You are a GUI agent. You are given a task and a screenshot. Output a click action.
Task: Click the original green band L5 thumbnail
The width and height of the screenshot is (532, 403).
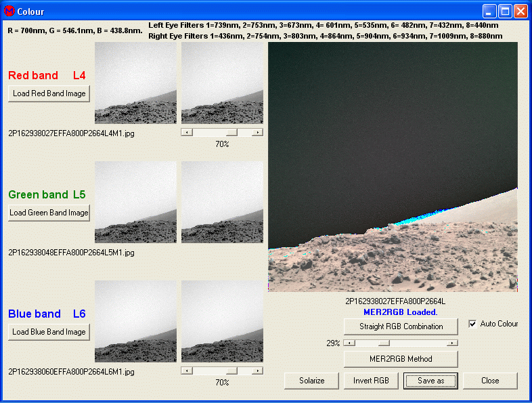click(136, 202)
